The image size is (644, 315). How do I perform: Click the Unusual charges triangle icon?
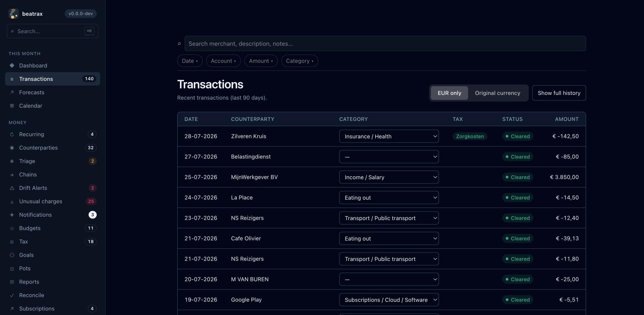pos(12,201)
